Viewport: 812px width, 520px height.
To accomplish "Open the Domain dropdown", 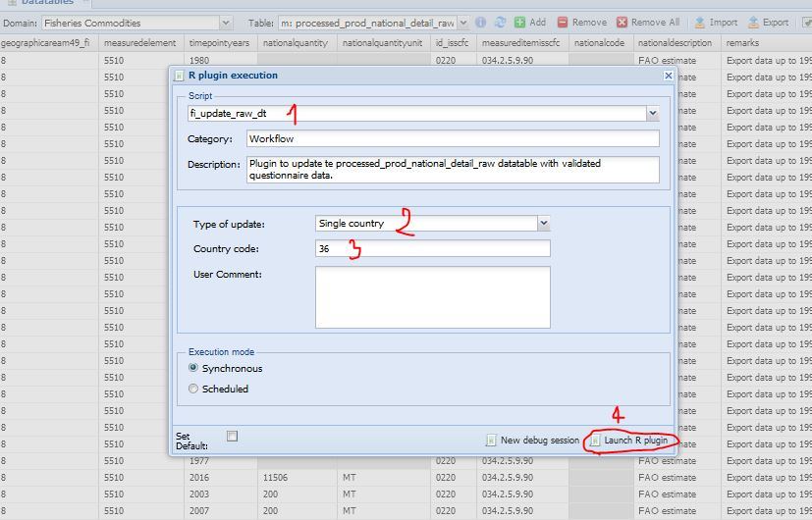I will (227, 22).
